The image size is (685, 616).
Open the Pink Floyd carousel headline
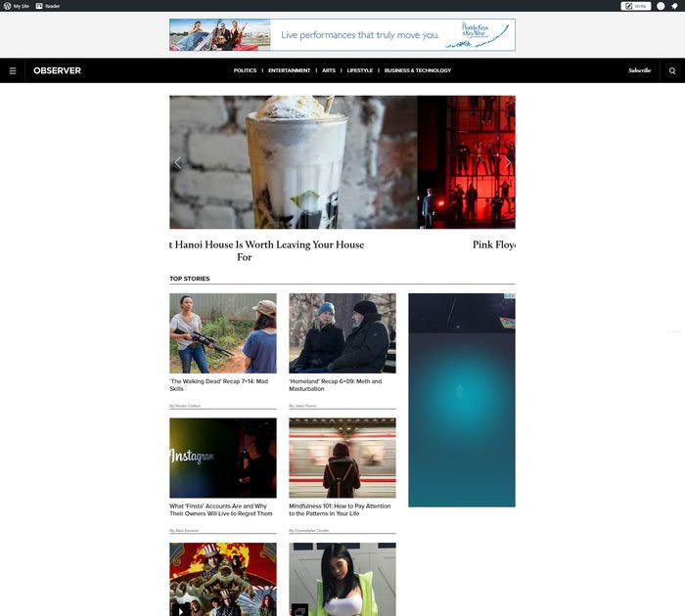[493, 244]
